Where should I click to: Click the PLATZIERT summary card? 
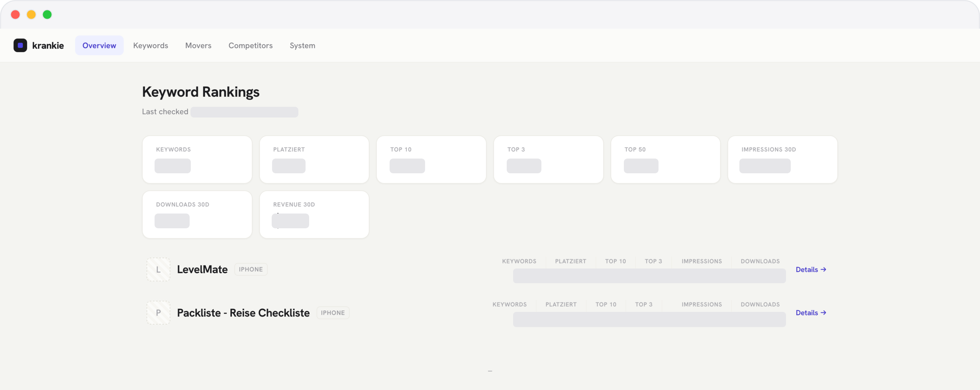coord(314,160)
